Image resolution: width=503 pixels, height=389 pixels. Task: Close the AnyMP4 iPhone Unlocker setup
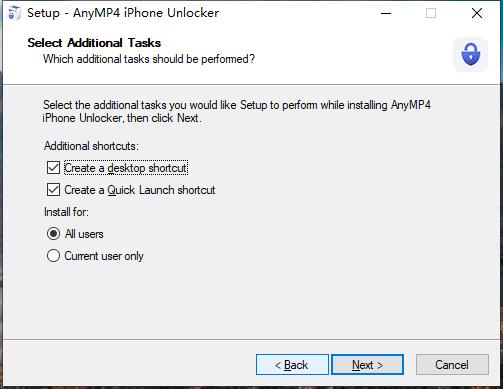click(x=477, y=13)
